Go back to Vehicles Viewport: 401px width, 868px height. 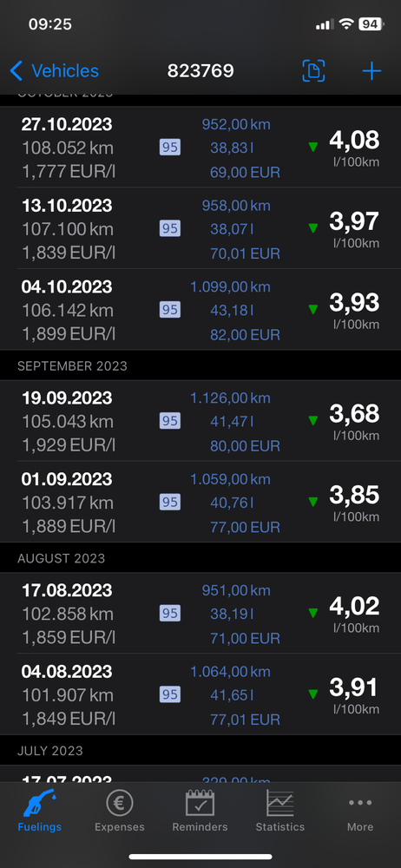55,71
